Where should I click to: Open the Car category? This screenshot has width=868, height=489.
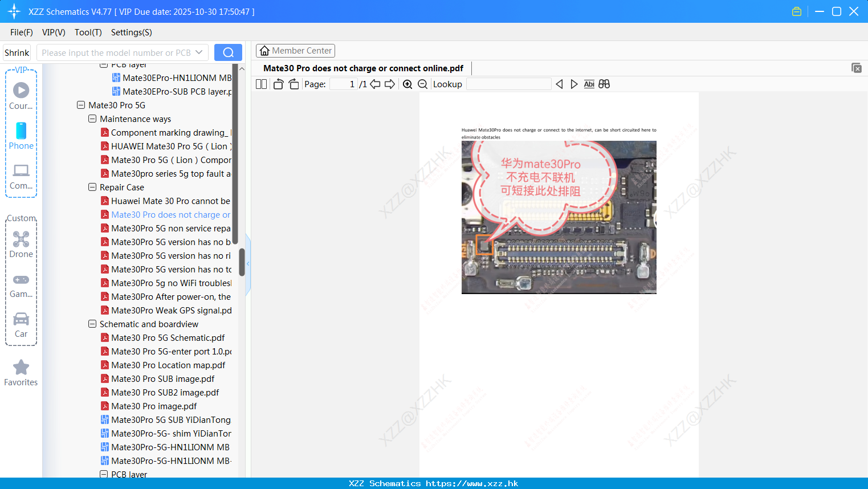pos(21,325)
